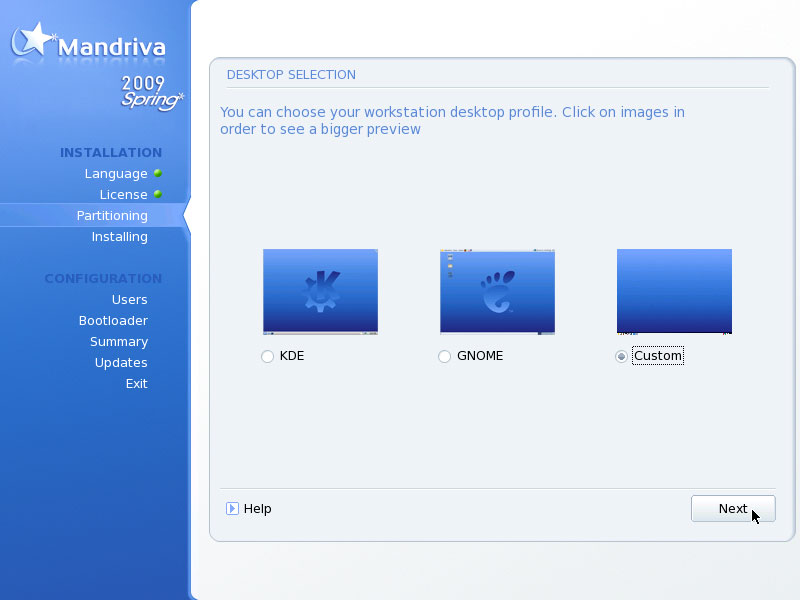Click the green License status indicator
This screenshot has height=600, width=800.
point(157,194)
